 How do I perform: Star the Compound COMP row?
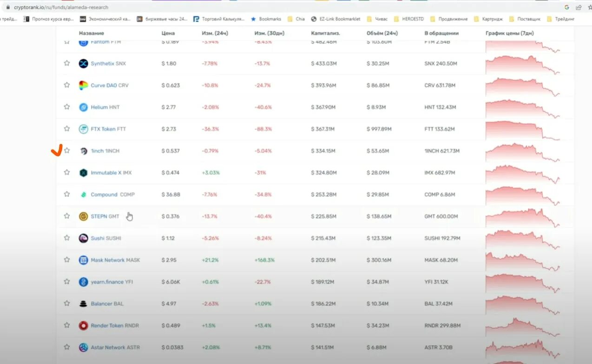click(x=67, y=194)
